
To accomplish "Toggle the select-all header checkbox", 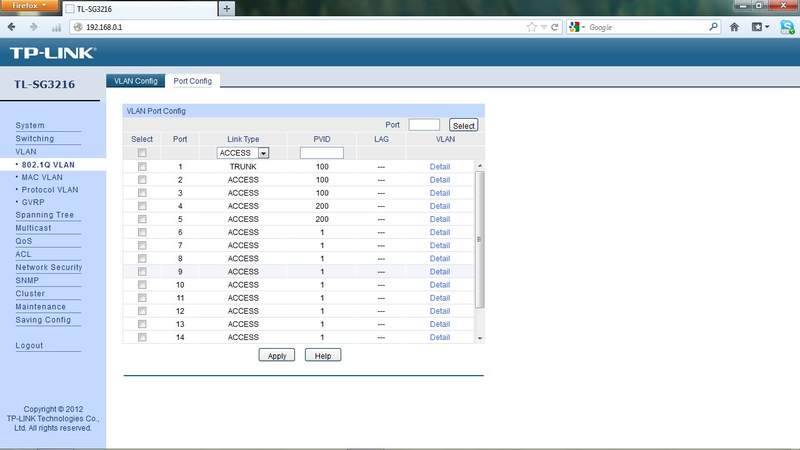I will tap(142, 153).
